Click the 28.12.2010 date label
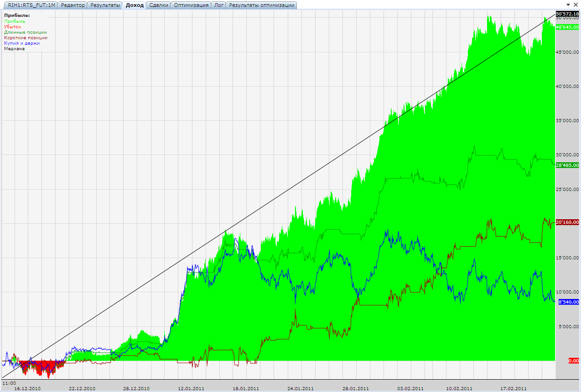 pyautogui.click(x=136, y=389)
